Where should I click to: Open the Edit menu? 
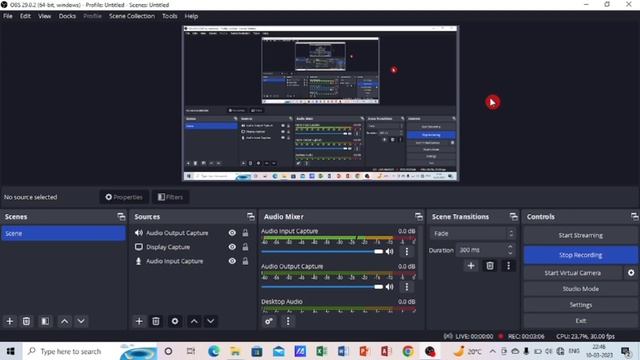click(x=25, y=16)
